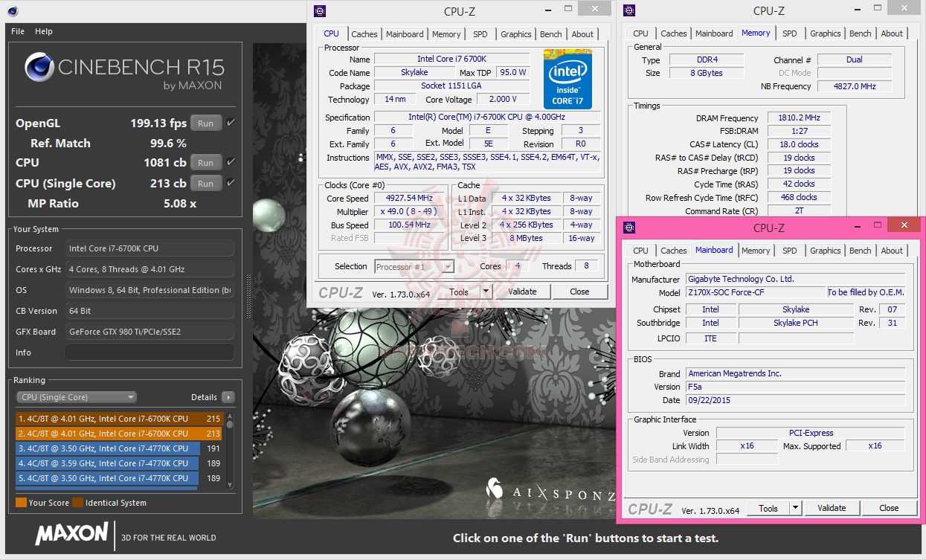Click CPU-Z app icon in CPU window title bar

pyautogui.click(x=319, y=10)
